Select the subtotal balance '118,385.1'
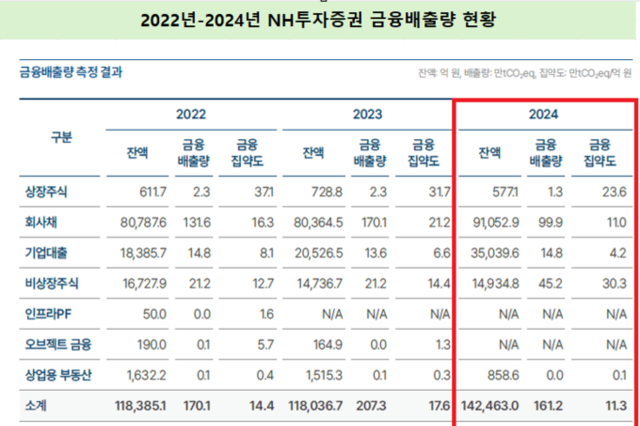The image size is (640, 426). (x=140, y=406)
